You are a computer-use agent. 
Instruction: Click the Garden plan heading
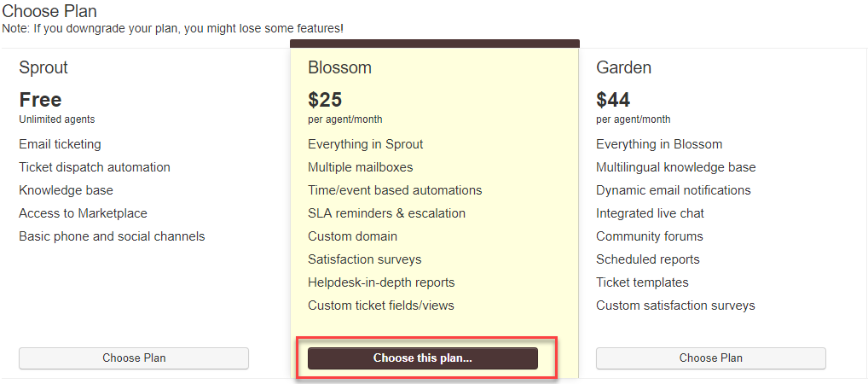624,67
